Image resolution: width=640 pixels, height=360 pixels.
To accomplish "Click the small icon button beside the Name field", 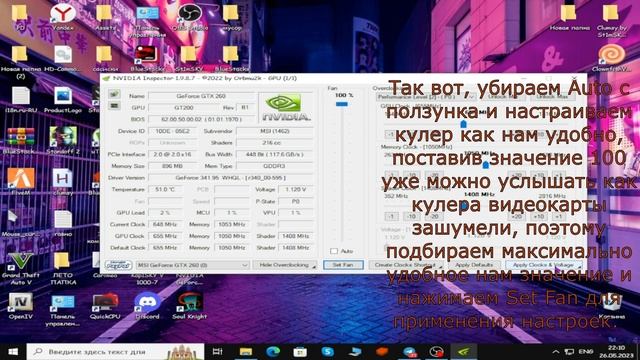I will coord(114,94).
